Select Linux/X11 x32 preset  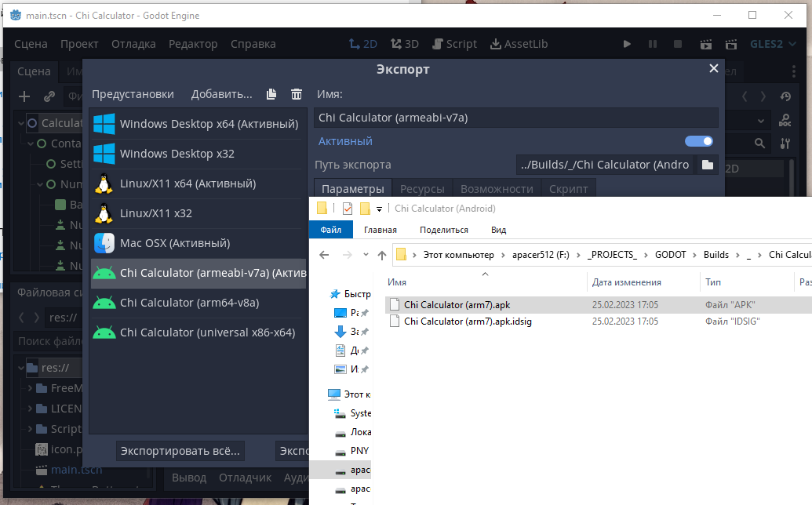(197, 213)
